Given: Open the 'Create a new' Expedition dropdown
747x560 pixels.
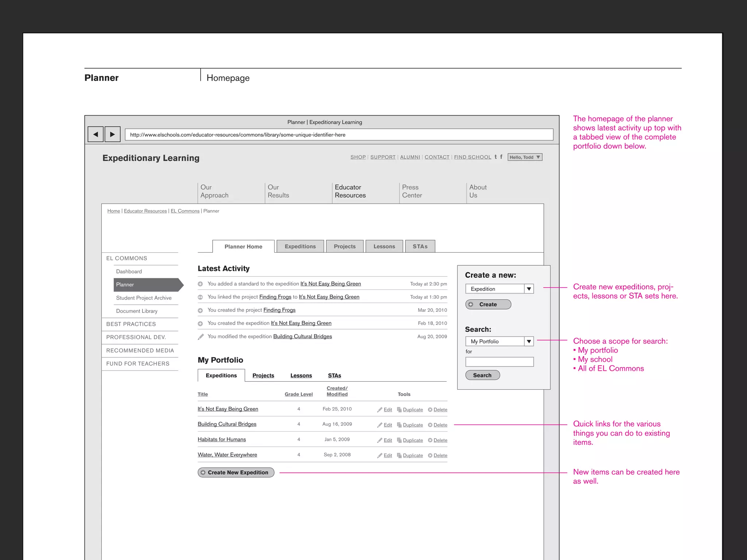Looking at the screenshot, I should coord(499,289).
